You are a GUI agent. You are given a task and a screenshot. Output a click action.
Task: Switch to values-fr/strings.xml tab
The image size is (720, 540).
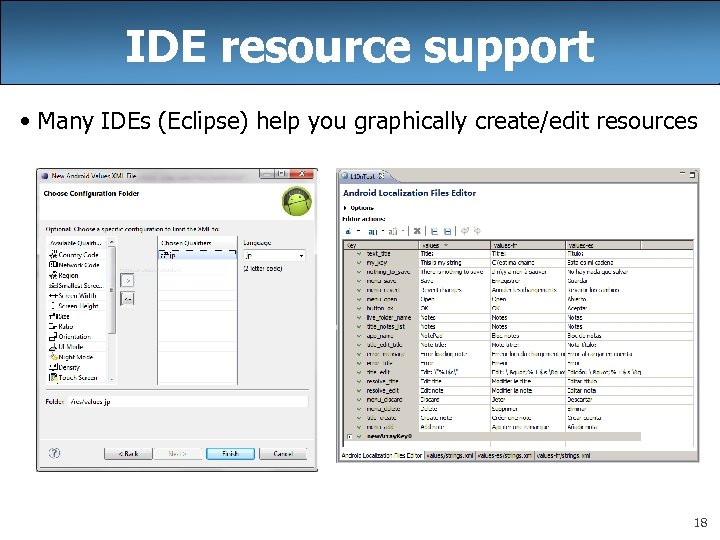[563, 456]
